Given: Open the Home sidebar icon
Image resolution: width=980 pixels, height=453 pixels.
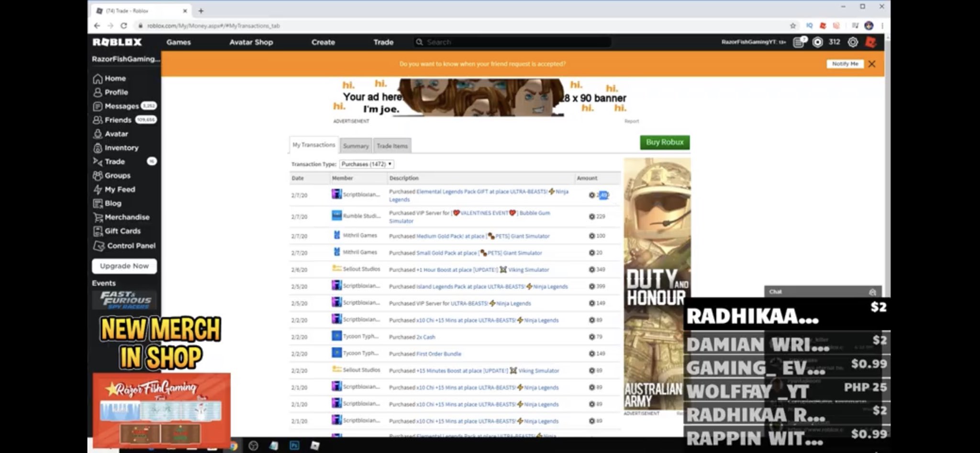Looking at the screenshot, I should (x=98, y=79).
